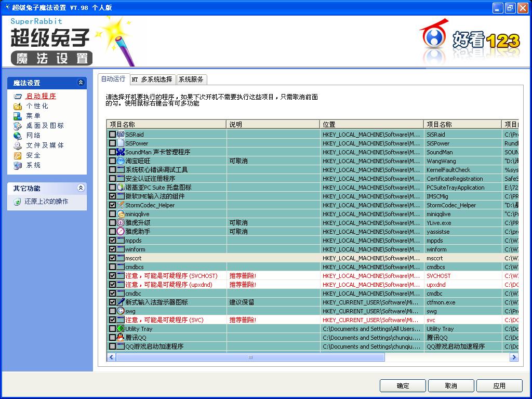Enable the SiSRaid startup checkbox
The width and height of the screenshot is (532, 399).
tap(112, 135)
